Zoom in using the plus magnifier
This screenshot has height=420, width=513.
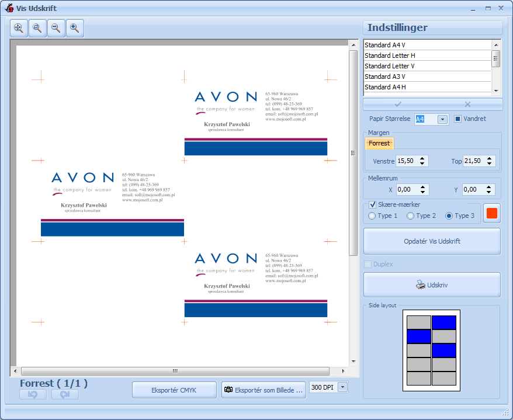75,29
